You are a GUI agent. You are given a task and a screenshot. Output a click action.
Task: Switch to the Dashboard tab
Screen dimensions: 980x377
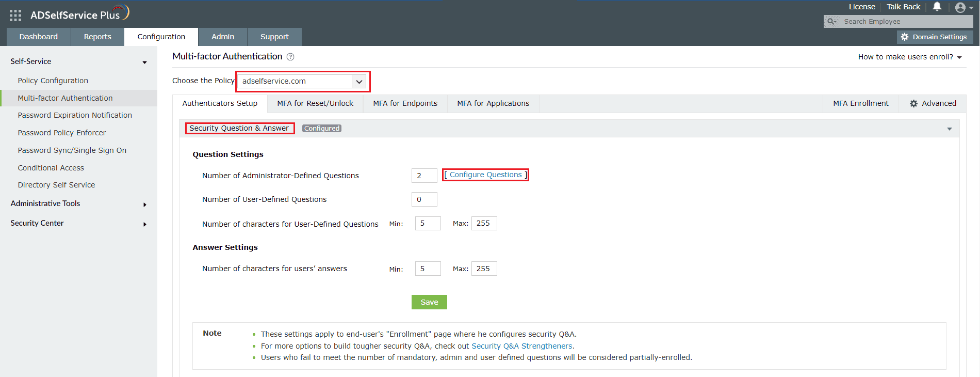pyautogui.click(x=39, y=37)
